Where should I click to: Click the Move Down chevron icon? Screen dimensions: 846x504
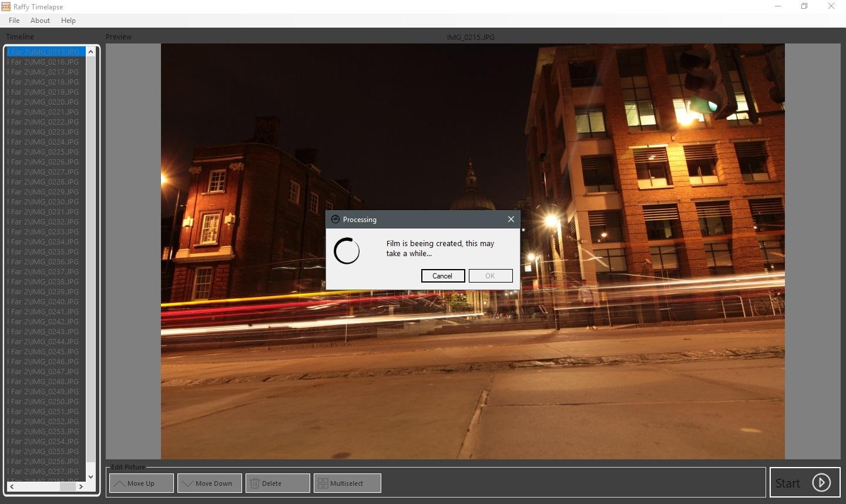(x=187, y=483)
